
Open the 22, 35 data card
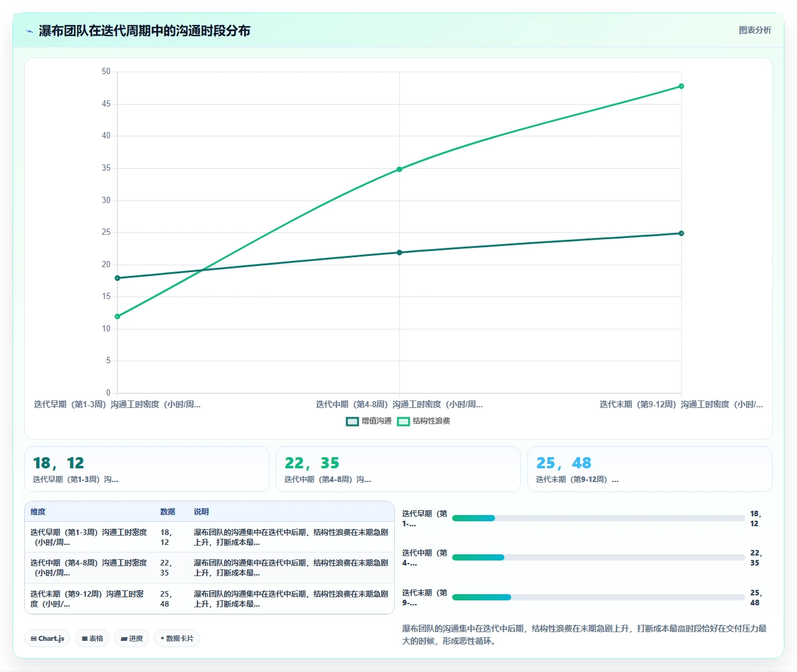pos(398,469)
